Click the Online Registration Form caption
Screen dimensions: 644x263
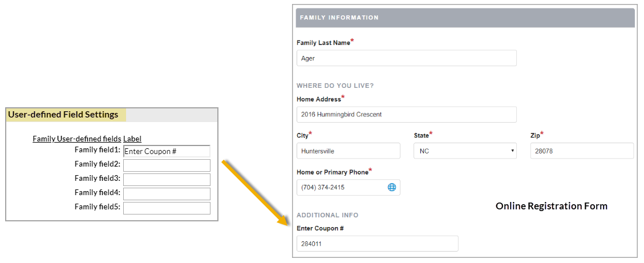[551, 206]
